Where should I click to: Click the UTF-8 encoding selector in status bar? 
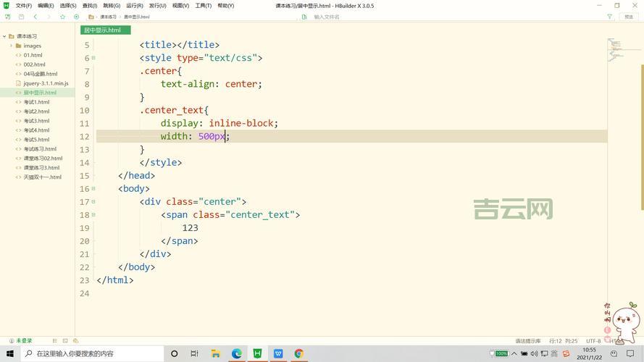[593, 340]
